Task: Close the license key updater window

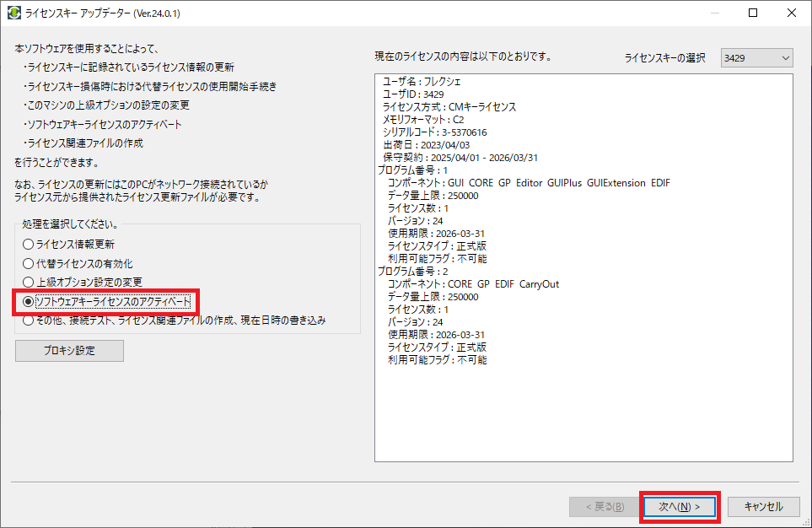Action: pos(792,13)
